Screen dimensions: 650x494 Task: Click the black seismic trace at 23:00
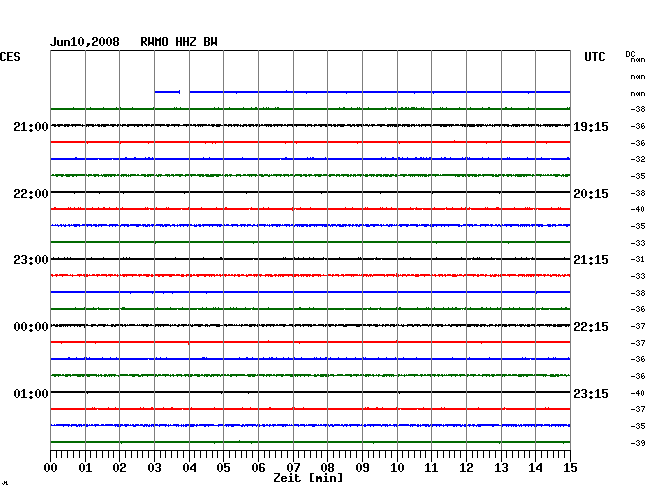click(x=310, y=259)
